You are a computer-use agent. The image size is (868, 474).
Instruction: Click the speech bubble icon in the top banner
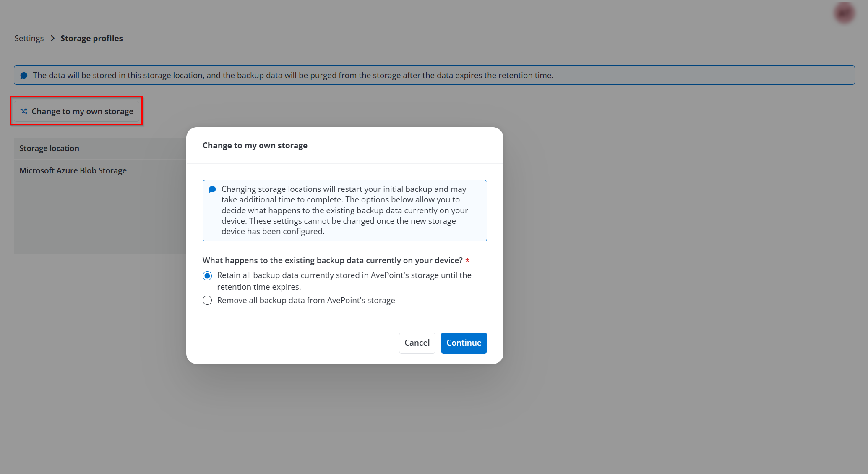24,75
